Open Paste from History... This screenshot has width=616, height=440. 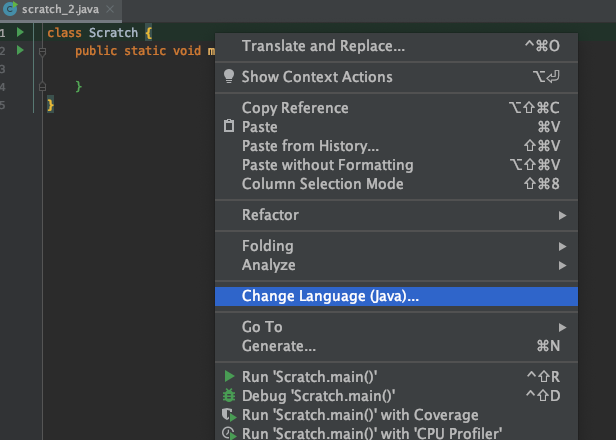(x=396, y=146)
